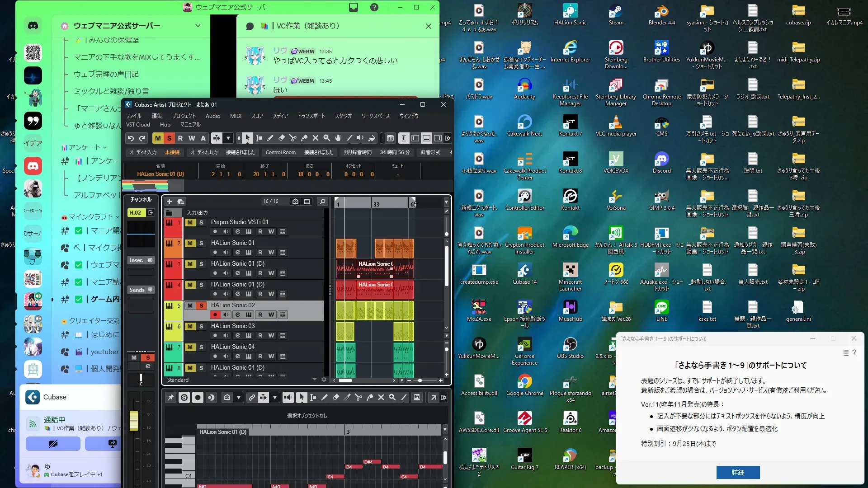The image size is (868, 488).
Task: Click the channel volume fader handle
Action: click(134, 420)
